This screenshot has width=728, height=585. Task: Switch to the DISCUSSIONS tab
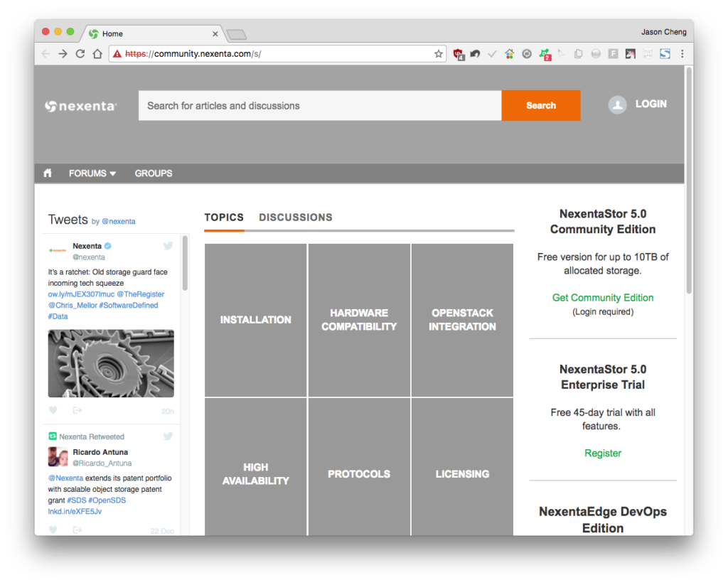coord(296,218)
